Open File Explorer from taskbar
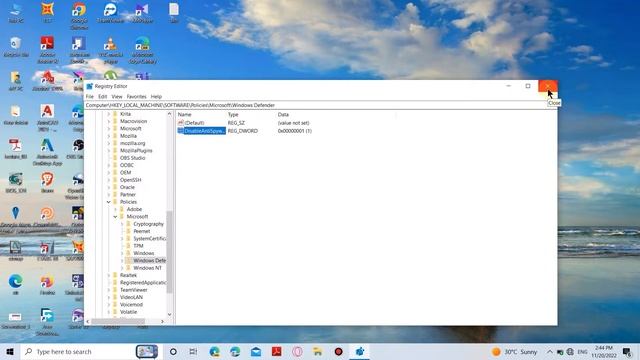Image resolution: width=640 pixels, height=360 pixels. 318,351
